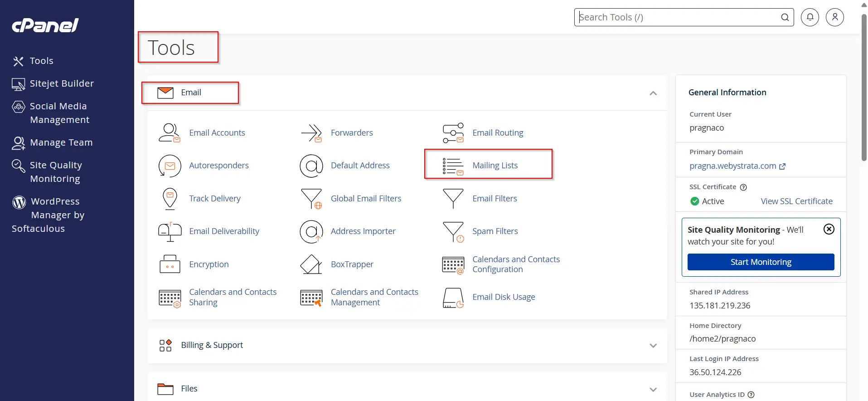This screenshot has height=401, width=868.
Task: Click the cPanel logo
Action: 45,25
